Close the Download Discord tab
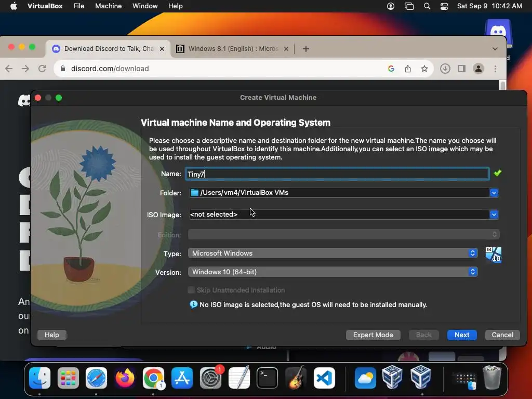 click(162, 49)
